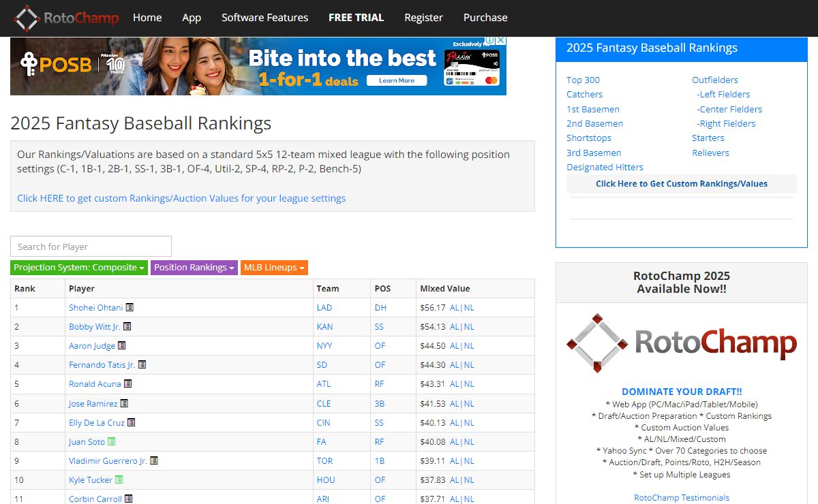
Task: Open Center Fielders rankings link
Action: coord(729,109)
